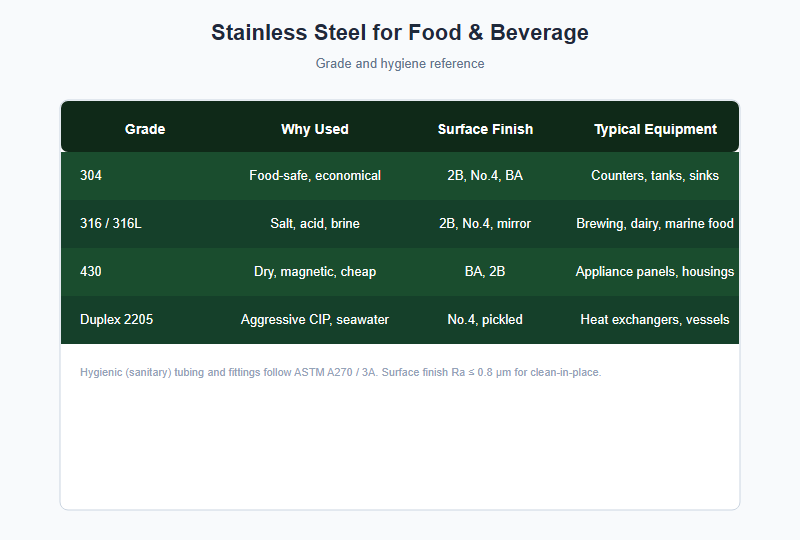The image size is (800, 540).
Task: Select the 'Aggressive CIP, seawater' cell
Action: point(315,320)
